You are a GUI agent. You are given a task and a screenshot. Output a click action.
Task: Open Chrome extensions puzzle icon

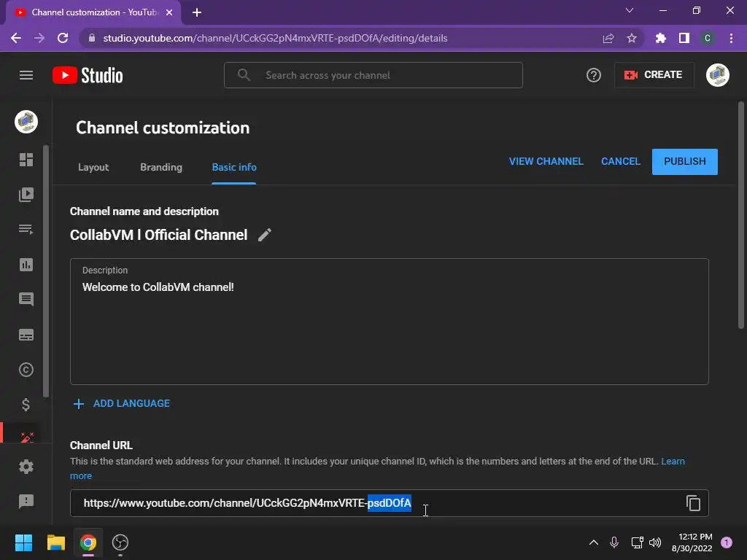tap(661, 38)
